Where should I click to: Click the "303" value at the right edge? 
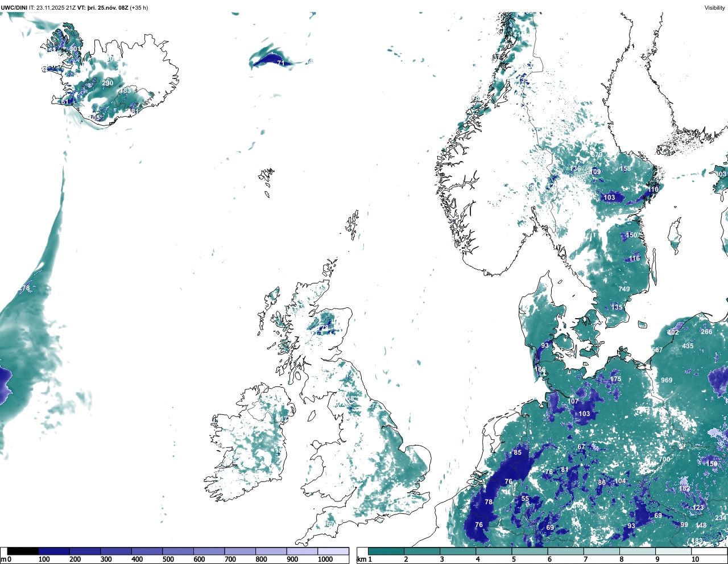point(721,174)
